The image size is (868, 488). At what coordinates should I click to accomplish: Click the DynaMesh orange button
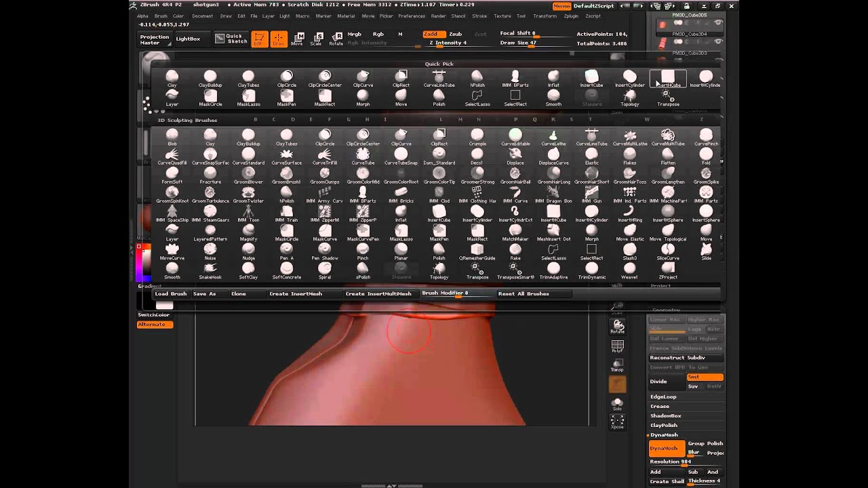click(667, 449)
